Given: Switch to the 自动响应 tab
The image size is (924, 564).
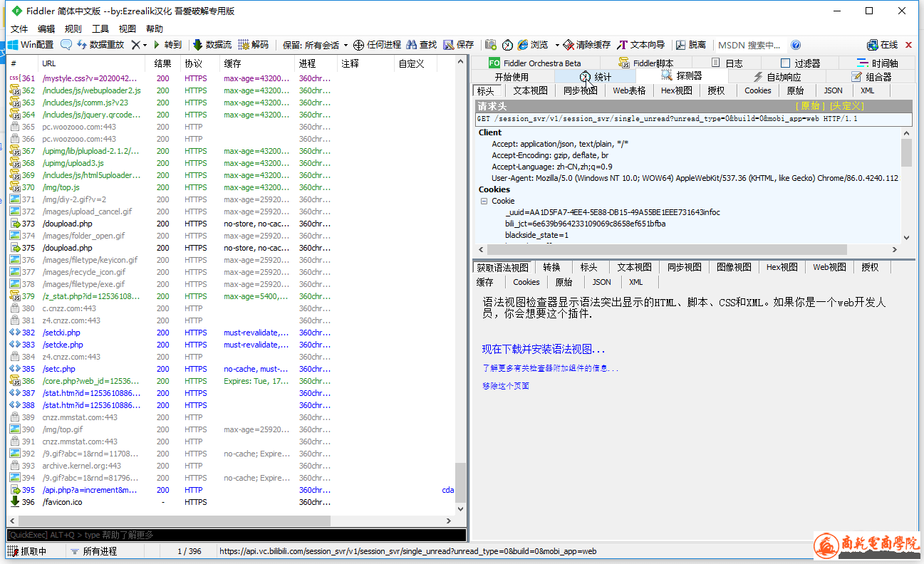Looking at the screenshot, I should click(x=777, y=76).
